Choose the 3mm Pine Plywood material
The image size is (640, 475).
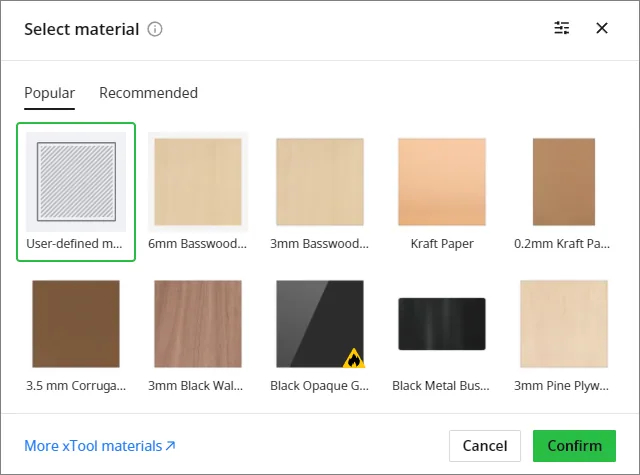pyautogui.click(x=564, y=324)
